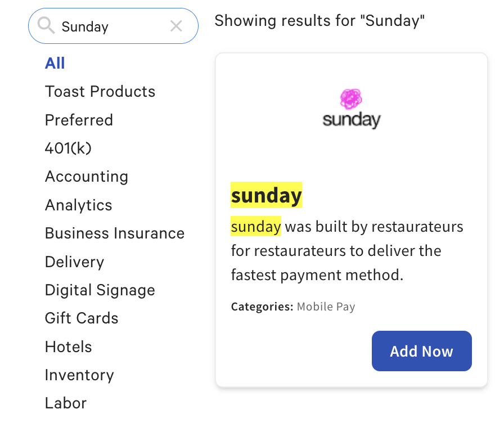Viewport: 504px width, 423px height.
Task: Click into the Sunday search field
Action: [x=112, y=26]
